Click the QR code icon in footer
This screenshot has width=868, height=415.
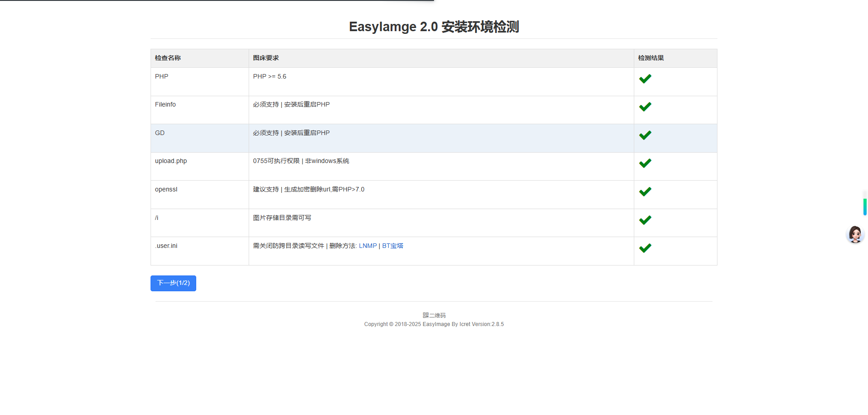[425, 315]
